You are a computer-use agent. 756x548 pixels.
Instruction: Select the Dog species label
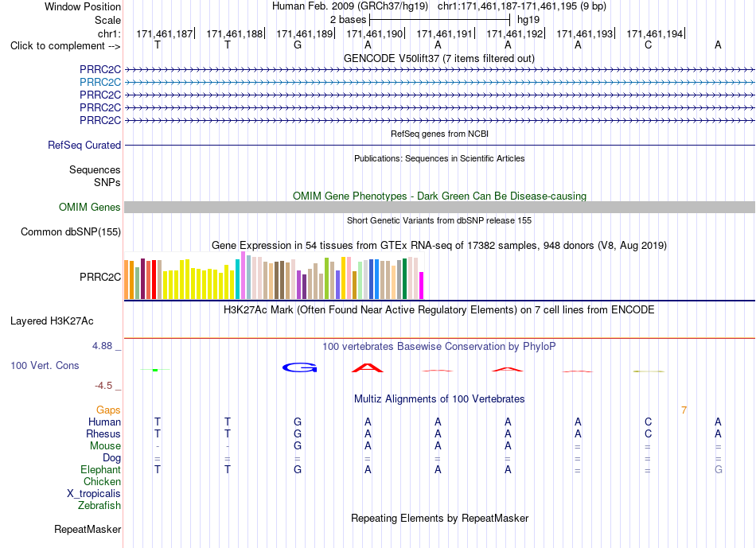pyautogui.click(x=112, y=458)
